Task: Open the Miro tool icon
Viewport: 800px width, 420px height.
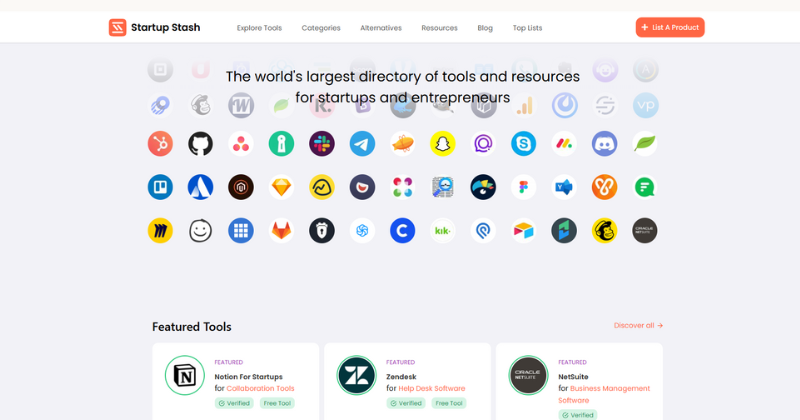Action: [x=160, y=231]
